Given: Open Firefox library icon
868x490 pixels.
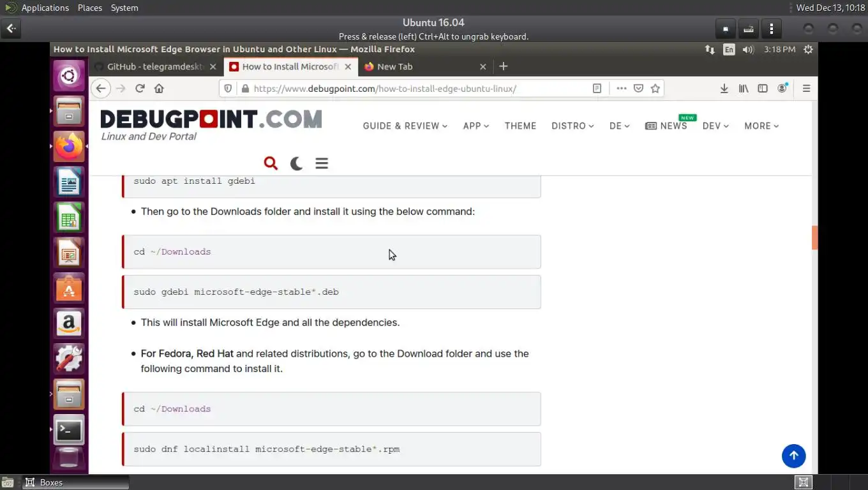Looking at the screenshot, I should click(743, 89).
